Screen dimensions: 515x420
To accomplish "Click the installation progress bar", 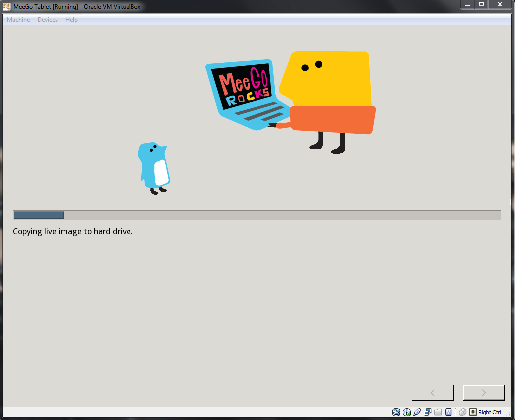I will (257, 215).
